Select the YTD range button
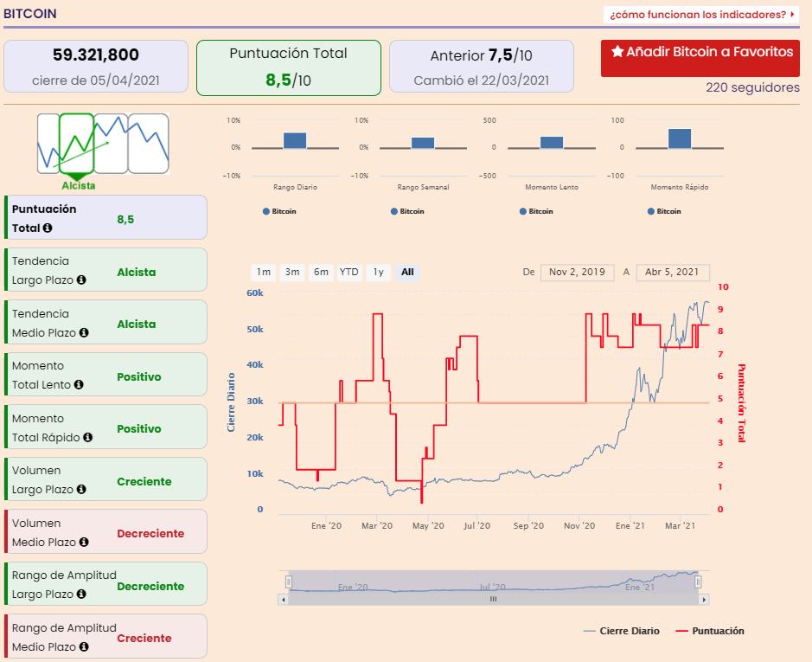The image size is (812, 662). pos(349,273)
